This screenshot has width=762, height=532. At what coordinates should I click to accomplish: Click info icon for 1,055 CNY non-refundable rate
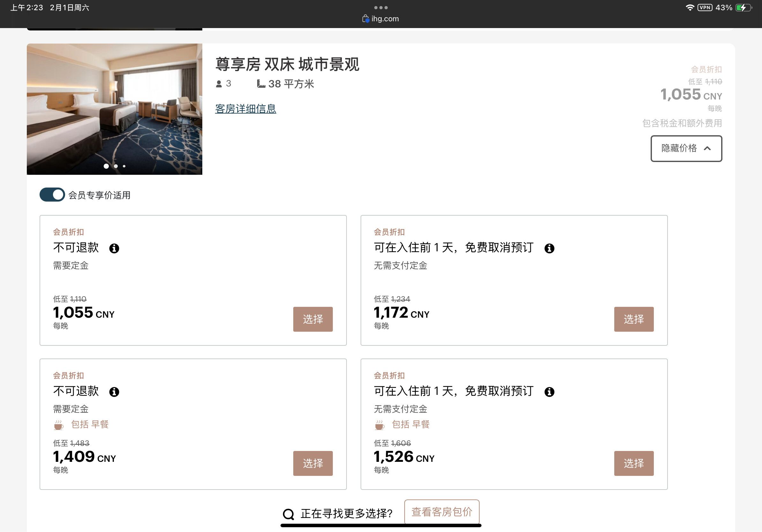pos(114,248)
